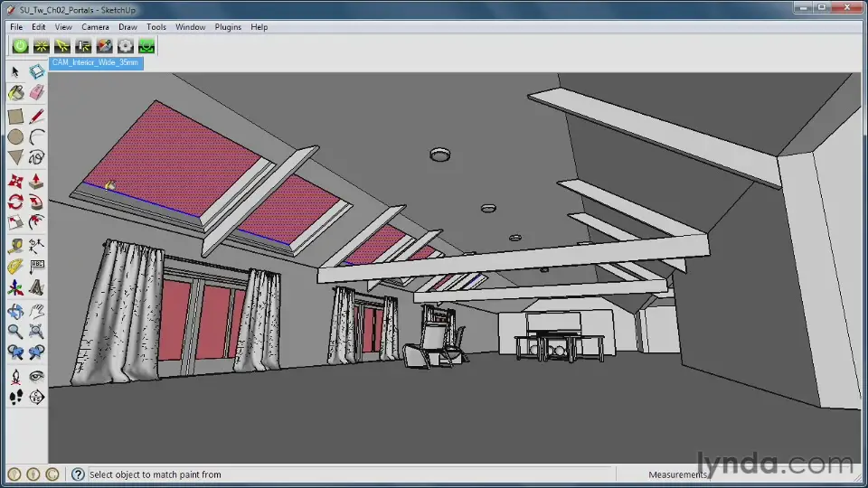This screenshot has height=488, width=868.
Task: Choose the Make Component tool
Action: (x=36, y=72)
